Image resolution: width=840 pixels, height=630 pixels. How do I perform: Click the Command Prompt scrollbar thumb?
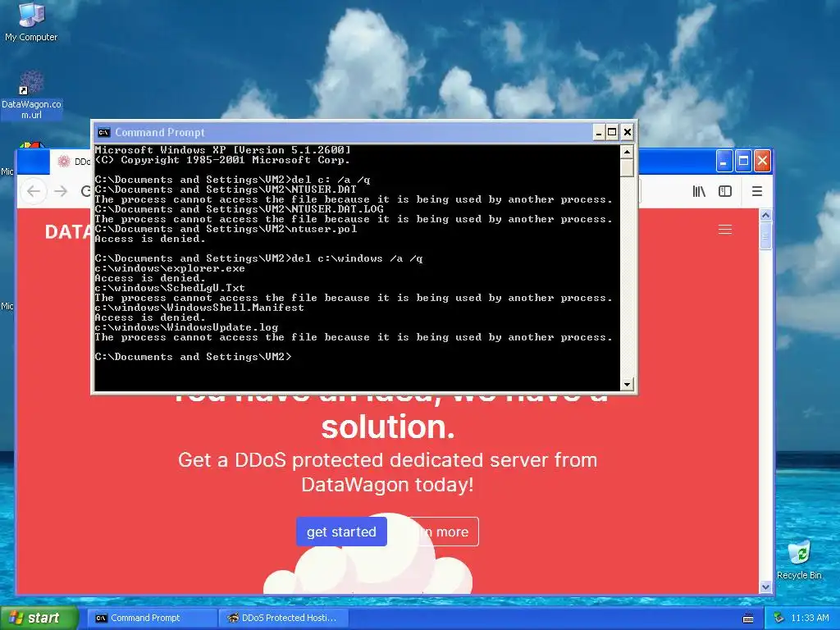[x=627, y=167]
